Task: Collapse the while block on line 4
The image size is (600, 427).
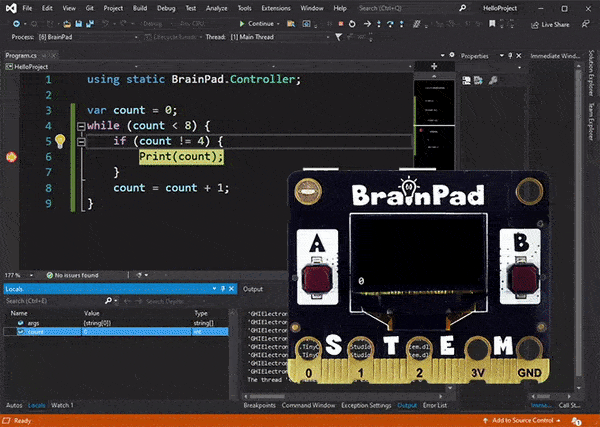Action: pyautogui.click(x=81, y=126)
